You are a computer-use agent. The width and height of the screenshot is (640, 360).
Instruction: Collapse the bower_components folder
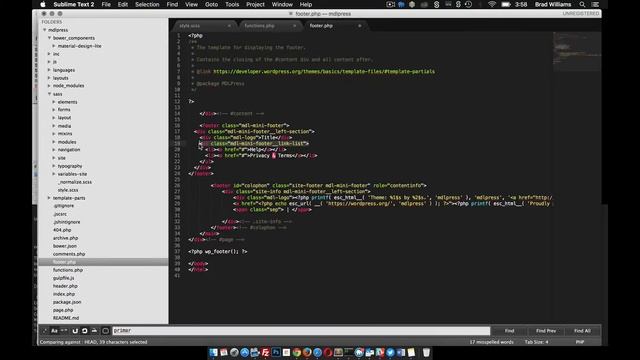click(49, 38)
